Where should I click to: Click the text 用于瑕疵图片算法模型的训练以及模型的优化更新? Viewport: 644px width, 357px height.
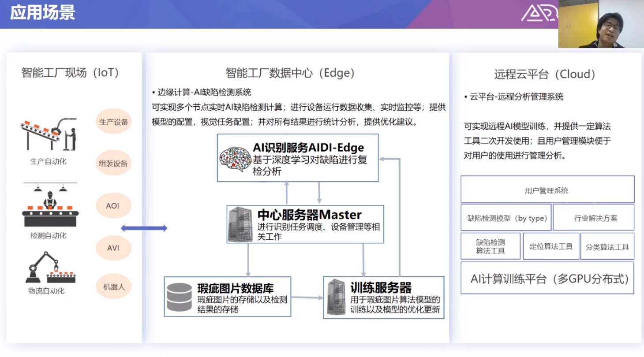tap(396, 305)
